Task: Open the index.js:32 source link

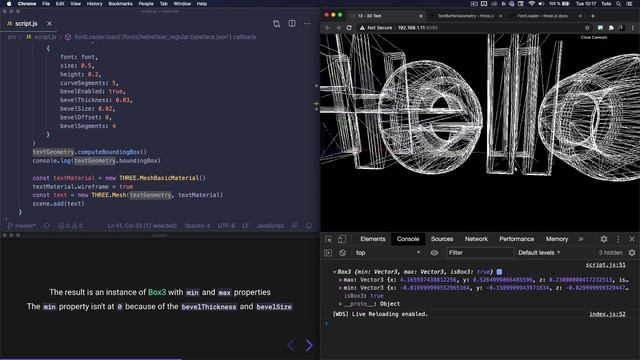Action: click(607, 314)
